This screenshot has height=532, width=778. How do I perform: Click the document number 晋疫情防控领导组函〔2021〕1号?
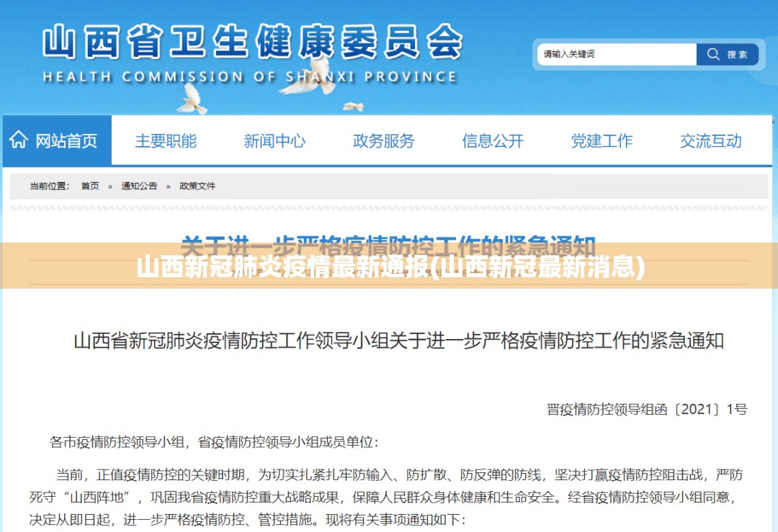click(x=646, y=409)
